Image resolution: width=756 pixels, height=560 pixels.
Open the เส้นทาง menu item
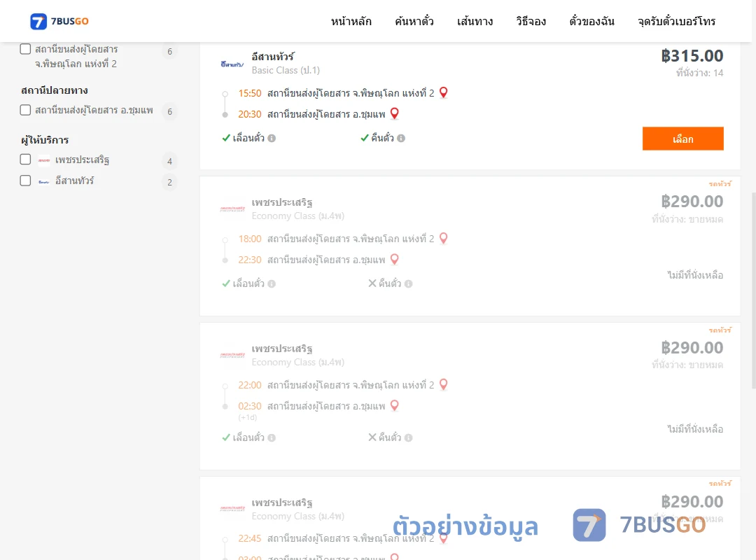(x=475, y=21)
